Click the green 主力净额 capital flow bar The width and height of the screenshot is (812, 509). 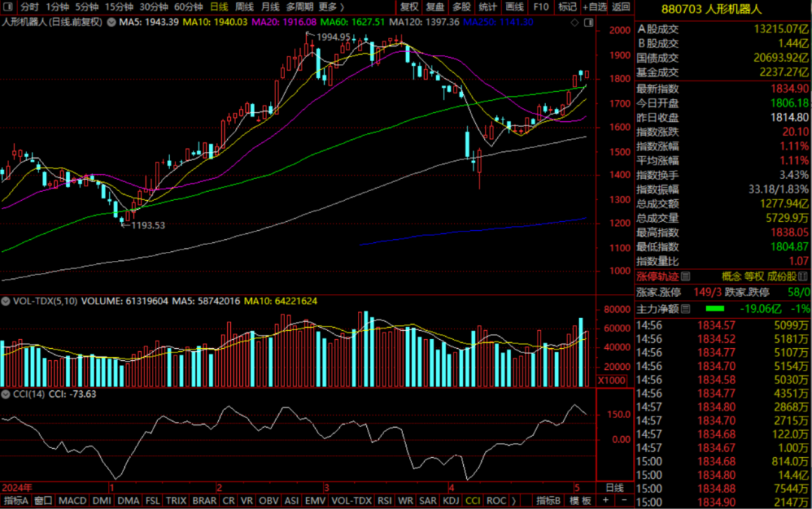pos(714,308)
